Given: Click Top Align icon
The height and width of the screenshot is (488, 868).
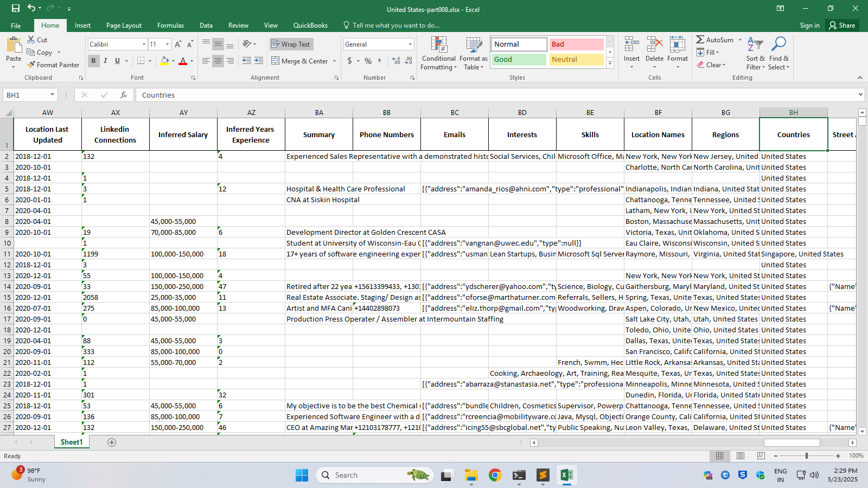Looking at the screenshot, I should (206, 44).
